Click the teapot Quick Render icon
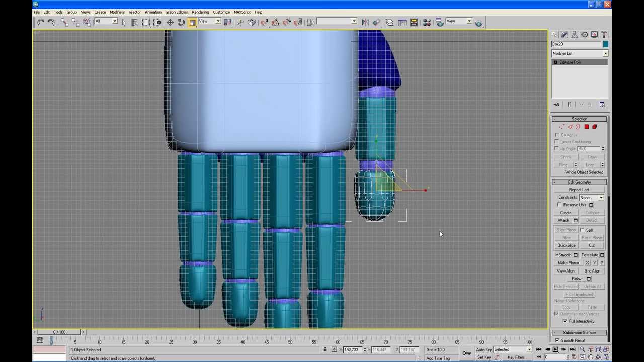Screen dimensions: 644x362 (478, 22)
